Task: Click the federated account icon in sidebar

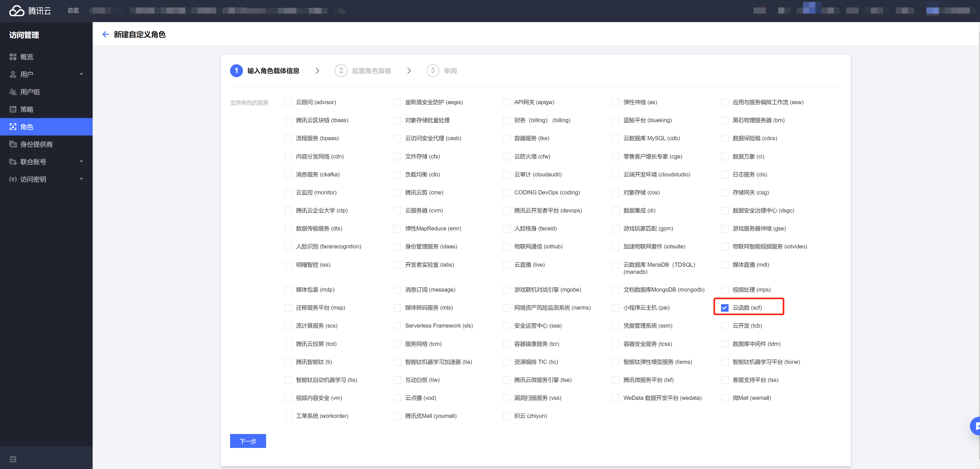Action: pyautogui.click(x=13, y=162)
